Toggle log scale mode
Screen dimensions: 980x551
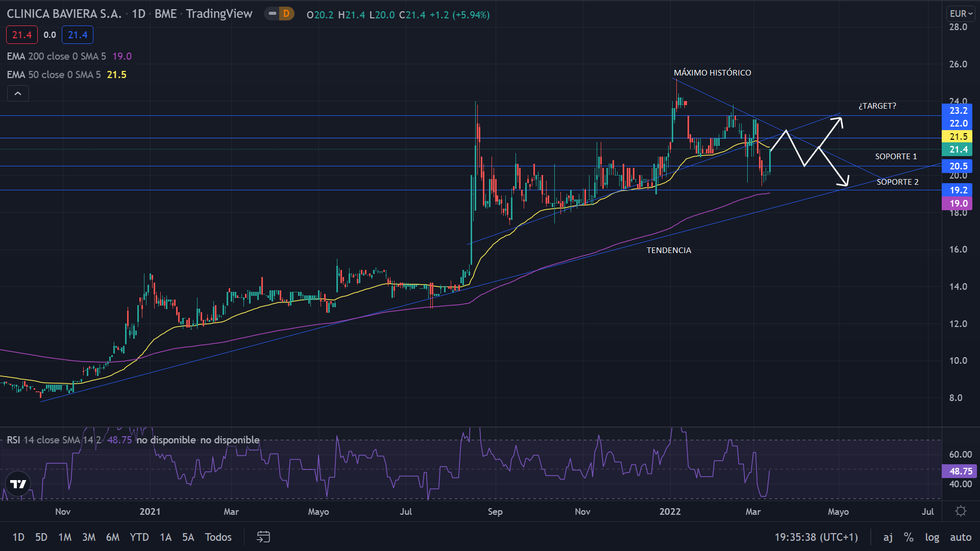pos(932,537)
